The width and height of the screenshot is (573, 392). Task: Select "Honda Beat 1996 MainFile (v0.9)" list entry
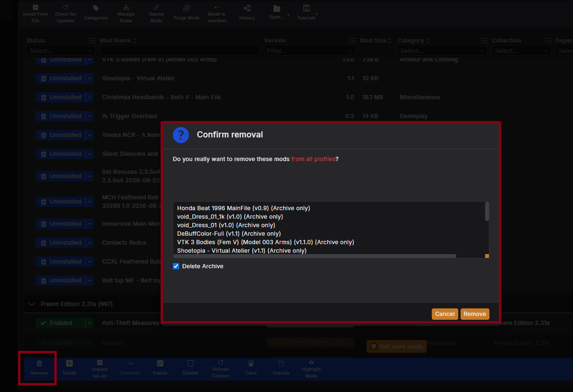pyautogui.click(x=243, y=208)
